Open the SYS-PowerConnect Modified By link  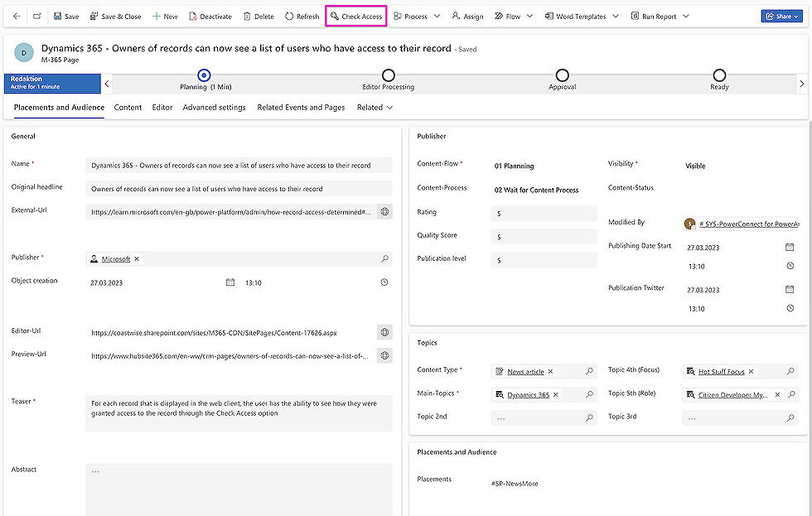[x=749, y=224]
